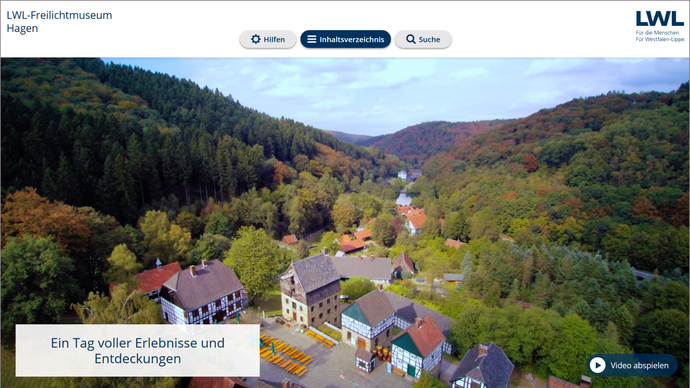Open the Hilfen accessibility options

coord(268,39)
